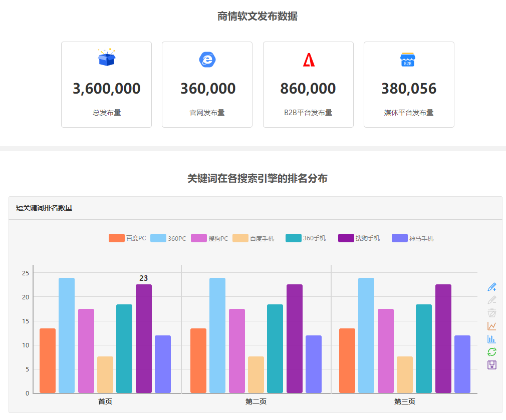Click the orange 百度PC bar in 第二页 group

198,361
